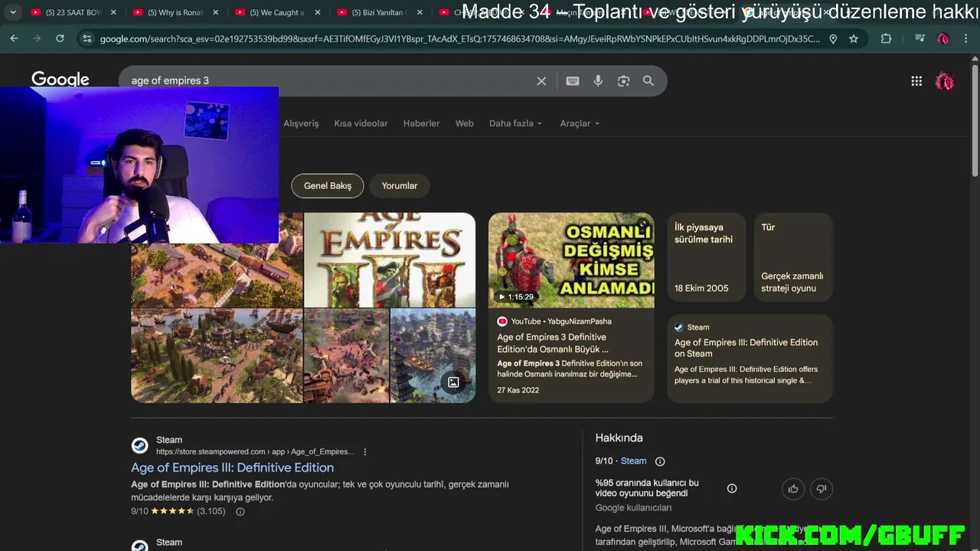Viewport: 980px width, 551px height.
Task: Open the İlk piyasaya sürülme tarihi card
Action: [706, 257]
